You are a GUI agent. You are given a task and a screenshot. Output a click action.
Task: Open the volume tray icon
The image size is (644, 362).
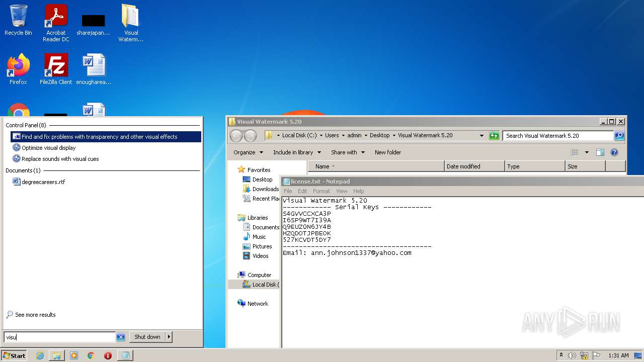tap(572, 355)
